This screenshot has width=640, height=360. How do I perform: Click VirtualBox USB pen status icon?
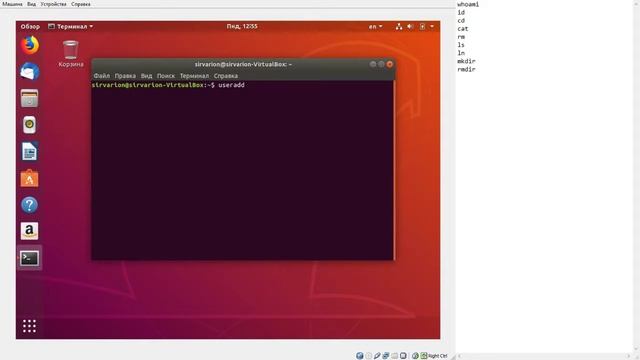[x=377, y=356]
